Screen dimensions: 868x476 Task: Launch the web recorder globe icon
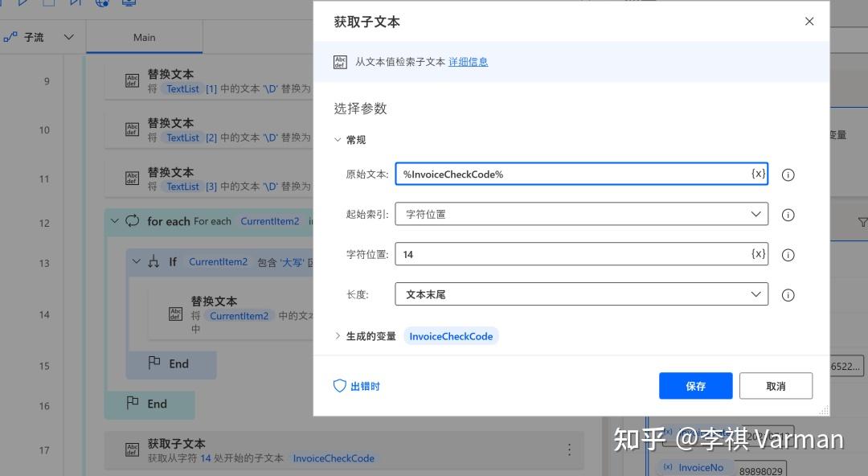coord(102,3)
